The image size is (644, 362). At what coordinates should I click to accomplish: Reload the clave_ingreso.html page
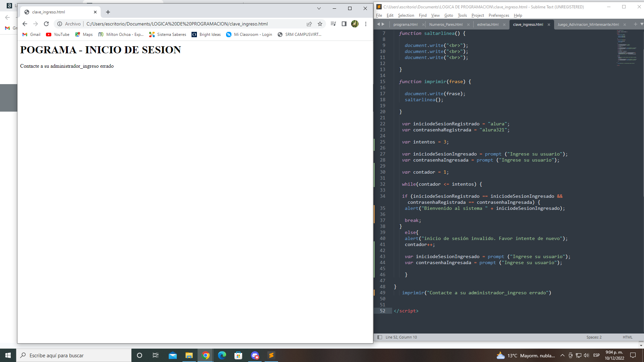(46, 24)
